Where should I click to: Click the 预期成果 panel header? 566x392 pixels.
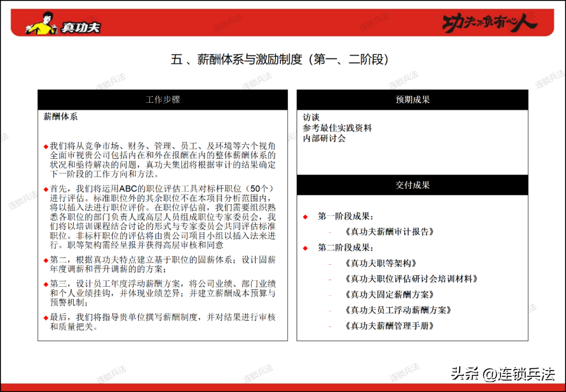(412, 100)
